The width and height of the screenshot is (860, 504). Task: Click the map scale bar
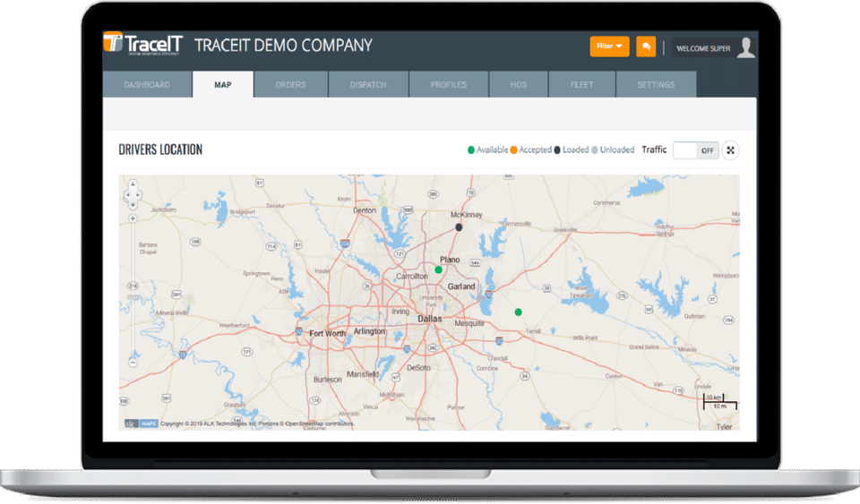point(719,402)
